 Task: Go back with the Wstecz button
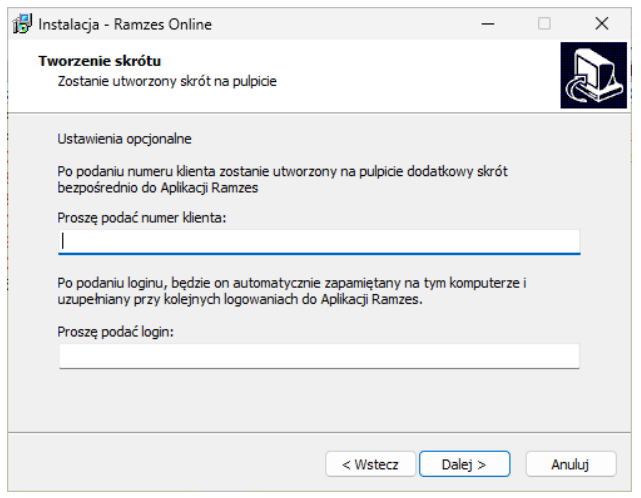(x=370, y=464)
